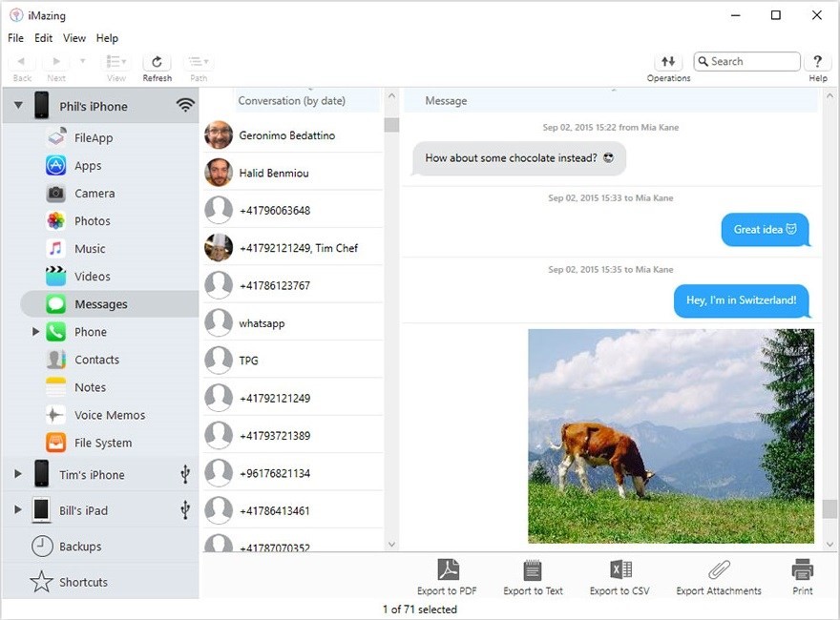Select the +41796063648 conversation
The image size is (840, 620).
294,211
